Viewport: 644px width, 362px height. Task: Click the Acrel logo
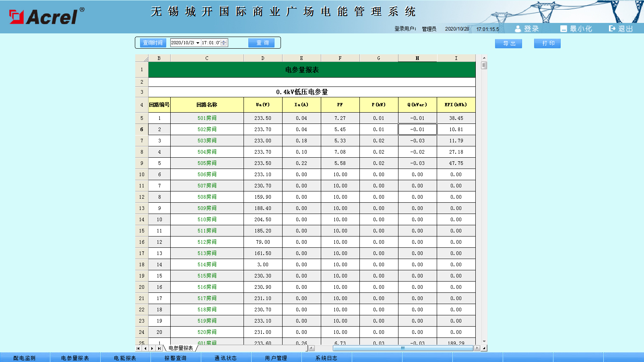[47, 16]
